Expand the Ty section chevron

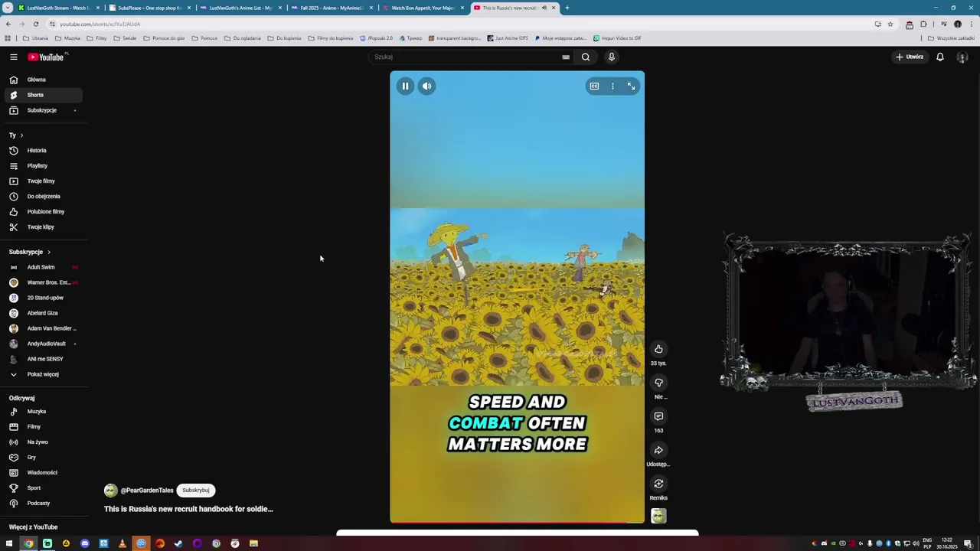pos(21,135)
